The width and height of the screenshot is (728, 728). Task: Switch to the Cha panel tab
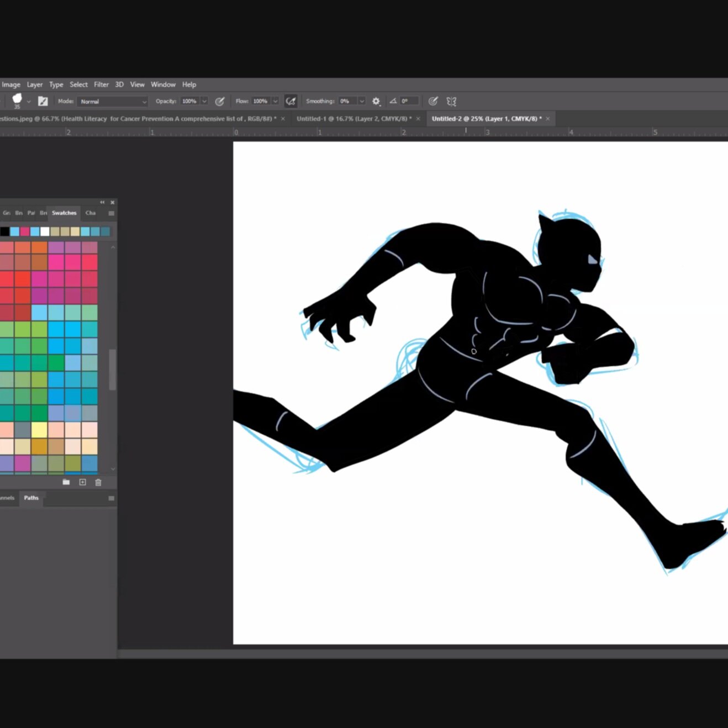91,213
